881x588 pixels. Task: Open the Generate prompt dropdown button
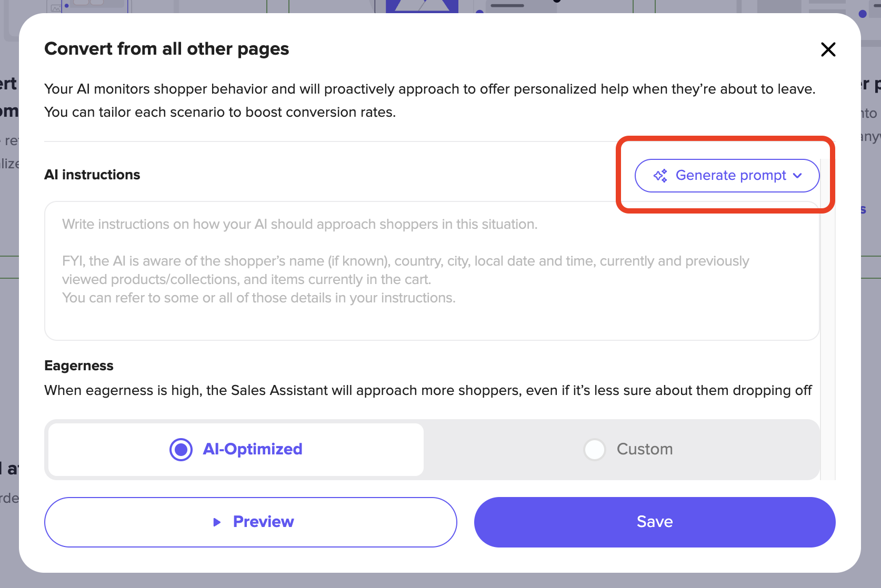pos(727,176)
